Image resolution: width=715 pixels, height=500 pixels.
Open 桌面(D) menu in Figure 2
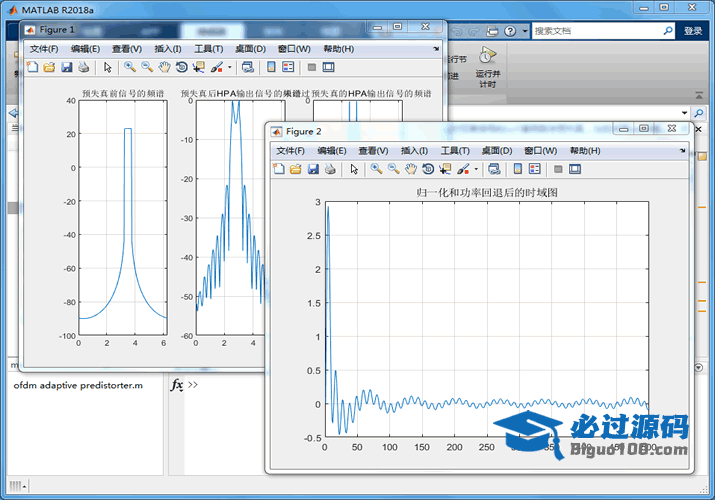click(497, 151)
